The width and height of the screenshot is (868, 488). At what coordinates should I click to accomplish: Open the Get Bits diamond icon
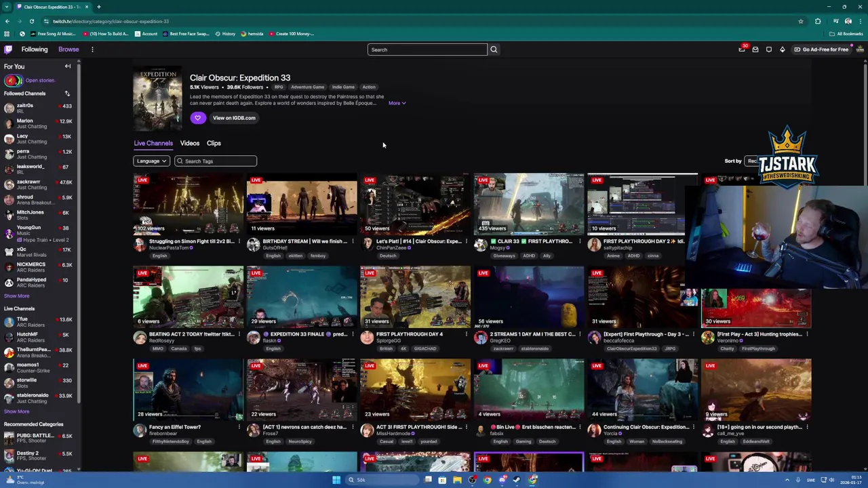(782, 49)
